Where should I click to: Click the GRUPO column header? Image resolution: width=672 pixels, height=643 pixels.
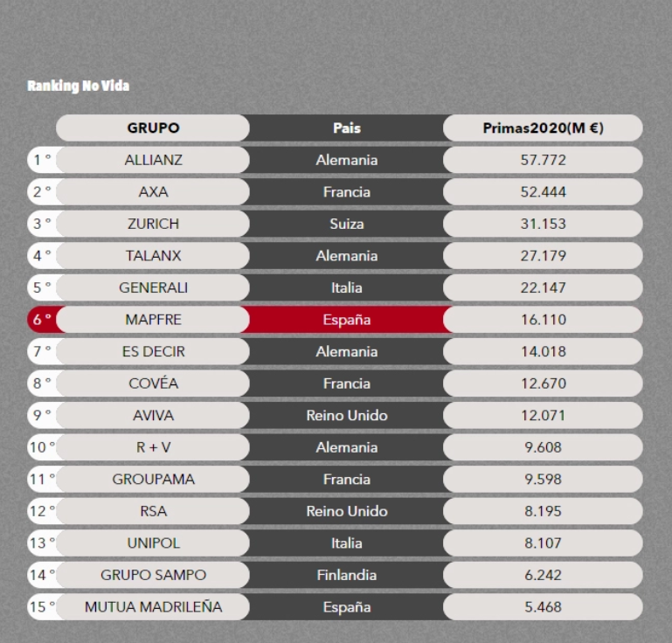click(x=153, y=128)
